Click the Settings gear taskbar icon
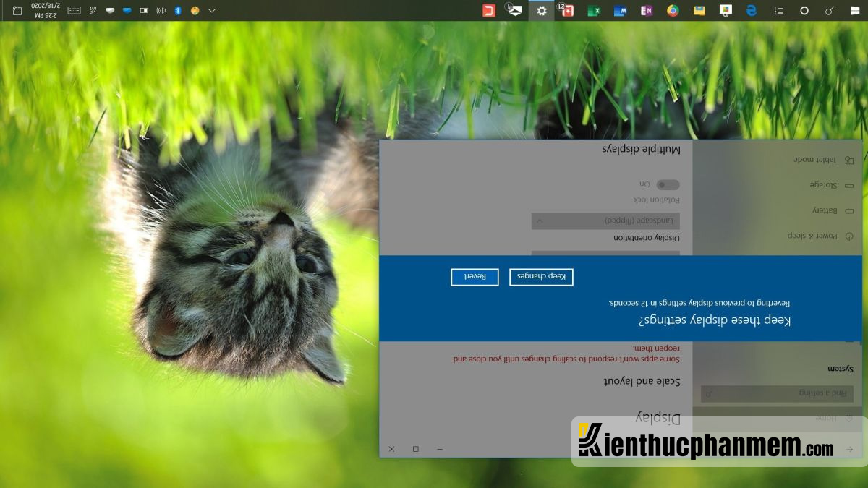The height and width of the screenshot is (488, 868). [541, 11]
